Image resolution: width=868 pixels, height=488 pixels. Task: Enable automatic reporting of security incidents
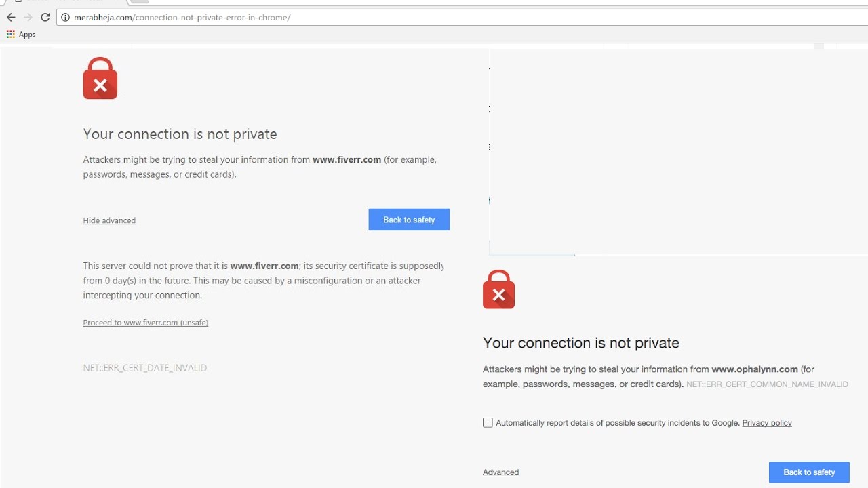click(488, 423)
